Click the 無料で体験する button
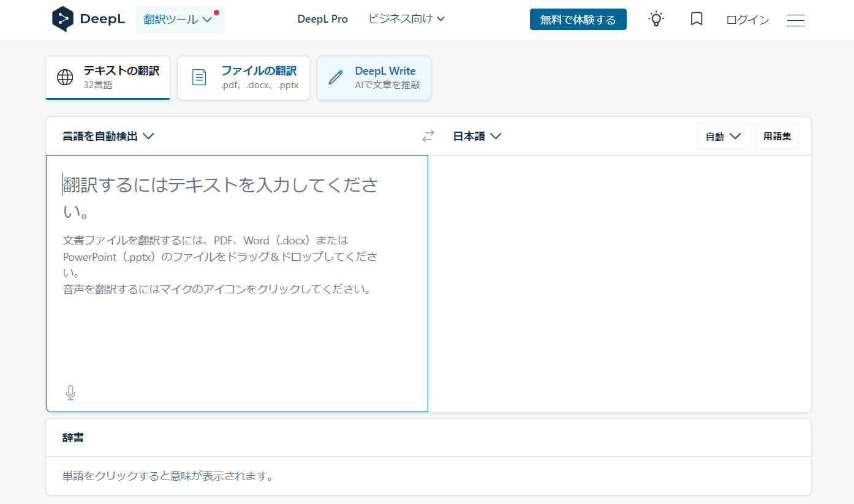854x504 pixels. [578, 20]
